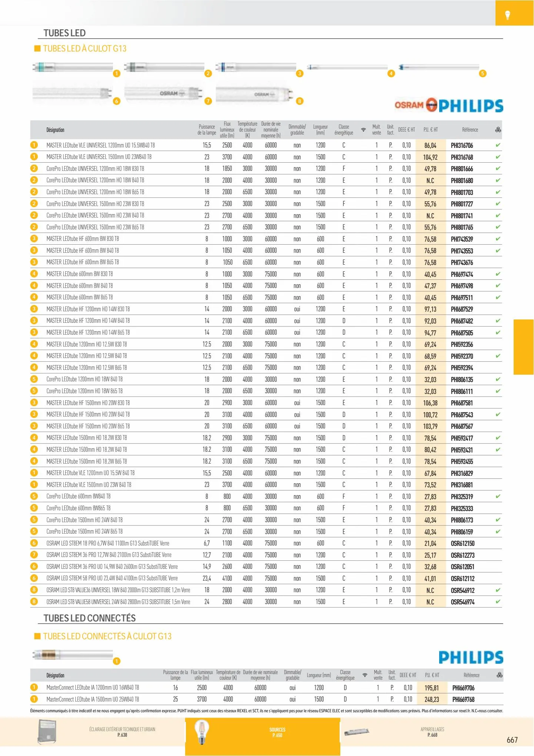Click the reference PHI669706

click(463, 688)
